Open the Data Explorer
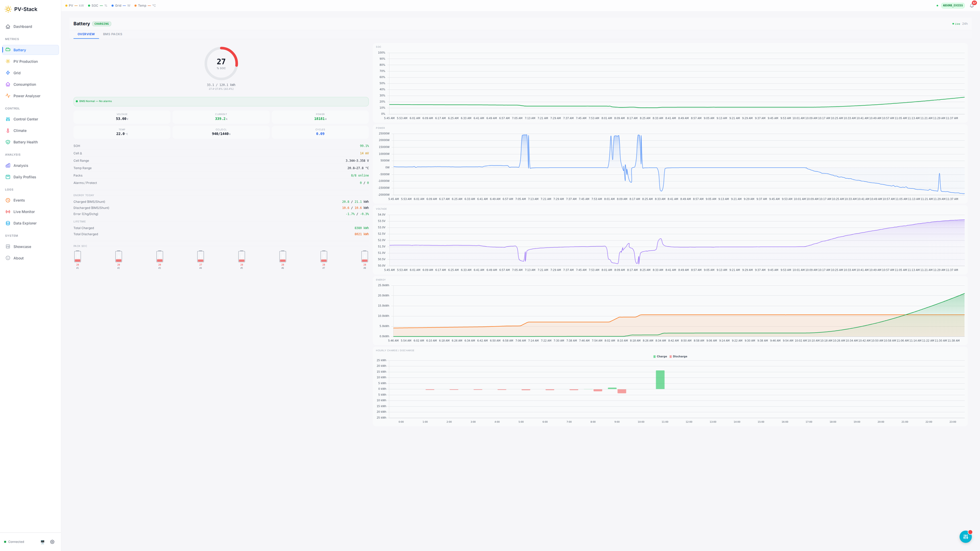The height and width of the screenshot is (551, 980). point(24,223)
